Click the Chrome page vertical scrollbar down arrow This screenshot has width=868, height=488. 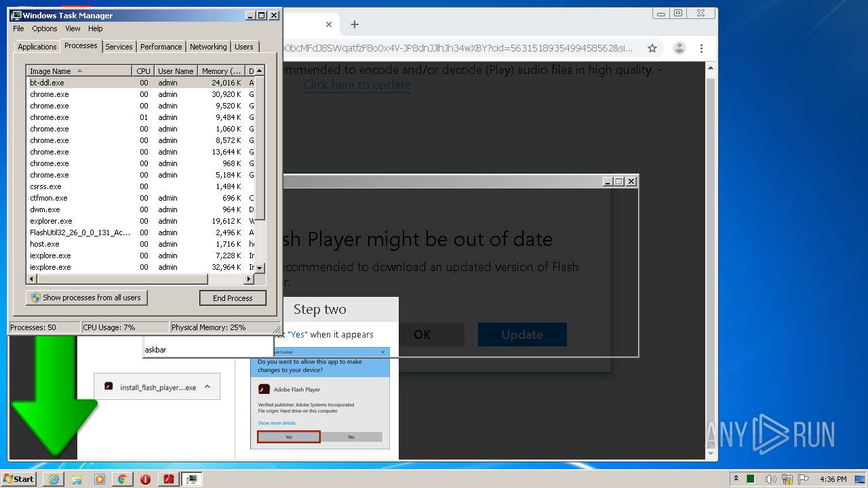pyautogui.click(x=711, y=453)
